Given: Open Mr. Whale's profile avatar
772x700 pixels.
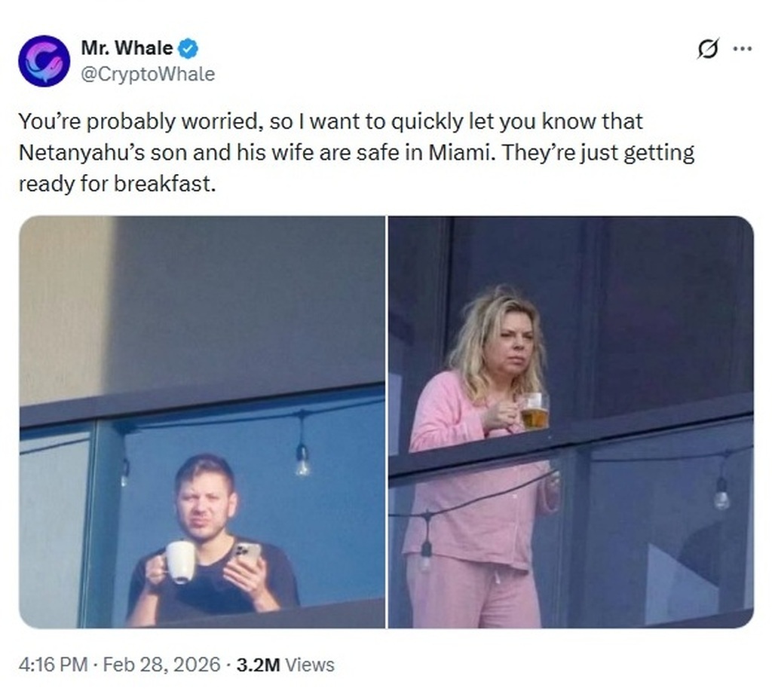Looking at the screenshot, I should (x=44, y=61).
